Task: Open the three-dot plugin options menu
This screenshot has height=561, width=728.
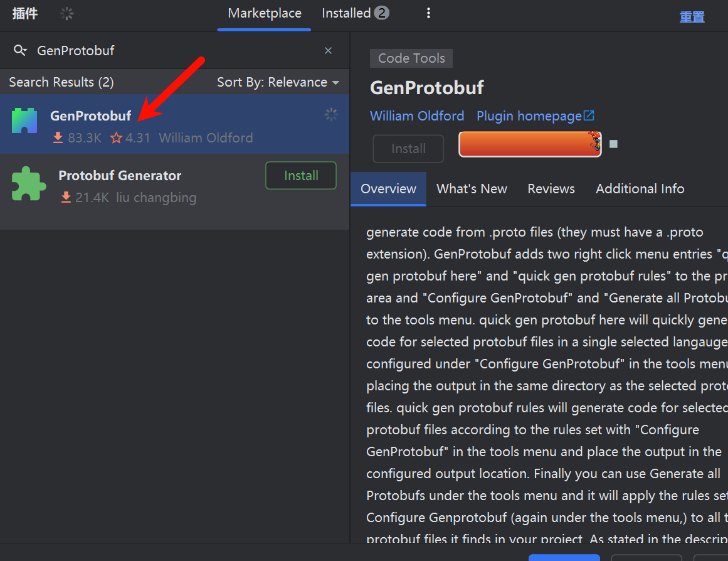Action: click(429, 13)
